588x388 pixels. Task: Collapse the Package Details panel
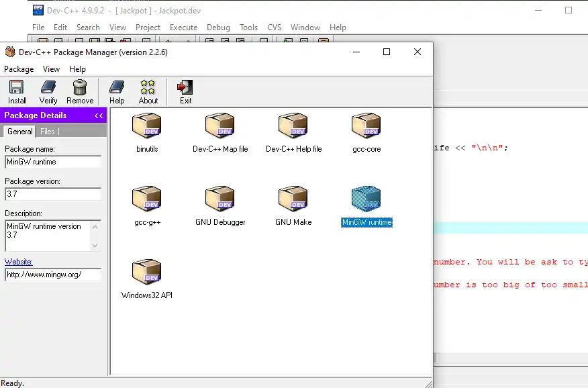coord(98,115)
